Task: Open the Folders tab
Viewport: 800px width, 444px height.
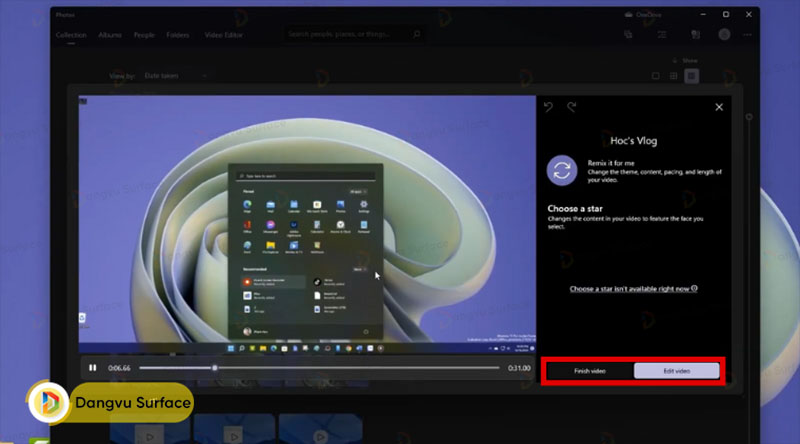Action: click(x=178, y=35)
